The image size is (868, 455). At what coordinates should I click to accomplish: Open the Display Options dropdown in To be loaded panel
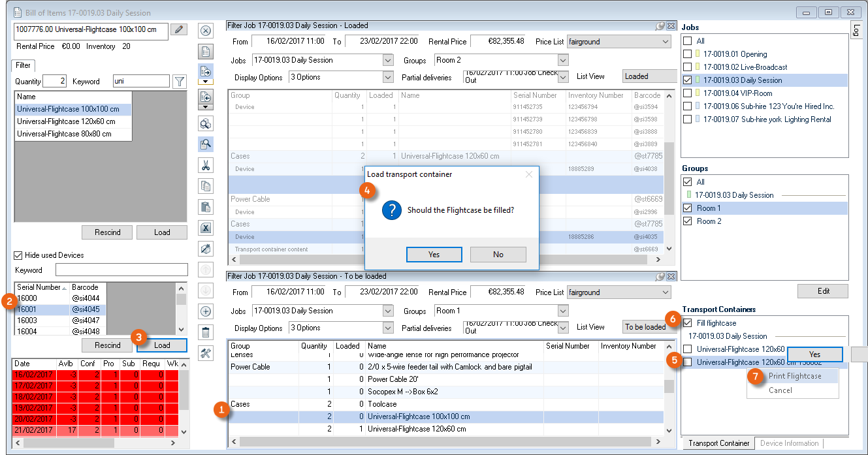point(387,328)
